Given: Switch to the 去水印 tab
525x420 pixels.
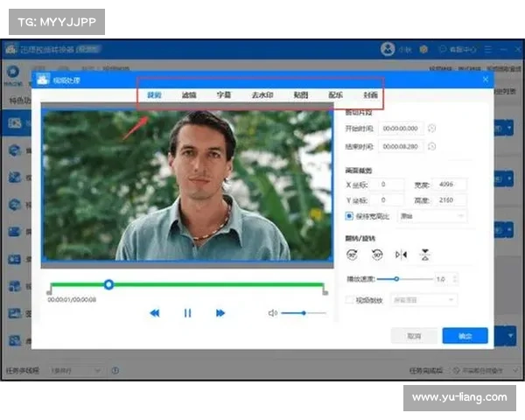Looking at the screenshot, I should coord(262,95).
